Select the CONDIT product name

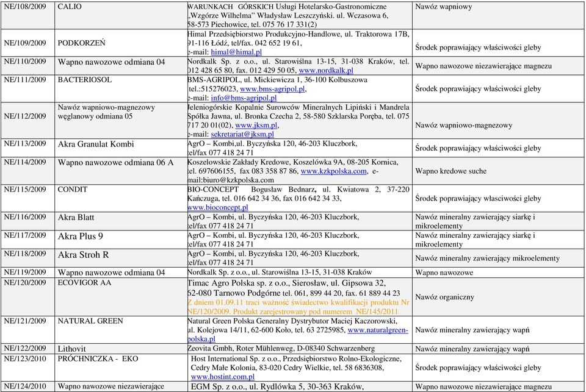73,190
